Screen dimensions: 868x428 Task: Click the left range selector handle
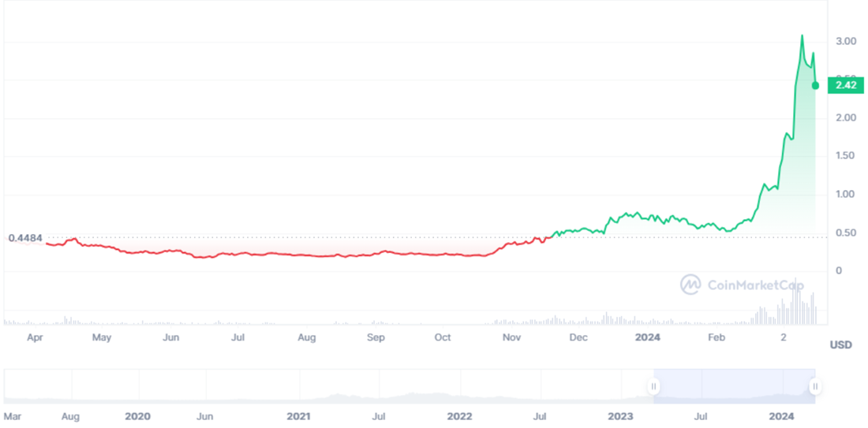pyautogui.click(x=653, y=386)
